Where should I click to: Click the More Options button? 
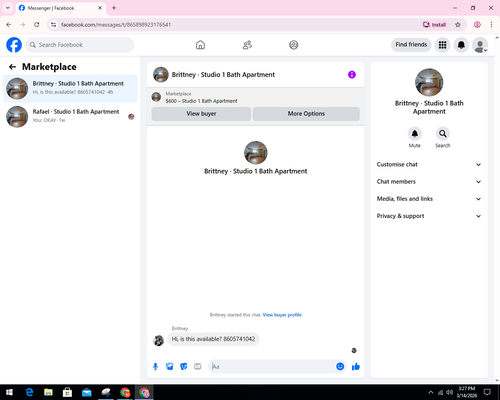click(306, 114)
